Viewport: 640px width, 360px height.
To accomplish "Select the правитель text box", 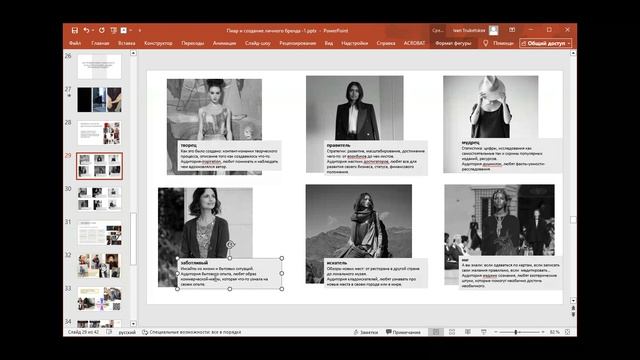I will (376, 158).
